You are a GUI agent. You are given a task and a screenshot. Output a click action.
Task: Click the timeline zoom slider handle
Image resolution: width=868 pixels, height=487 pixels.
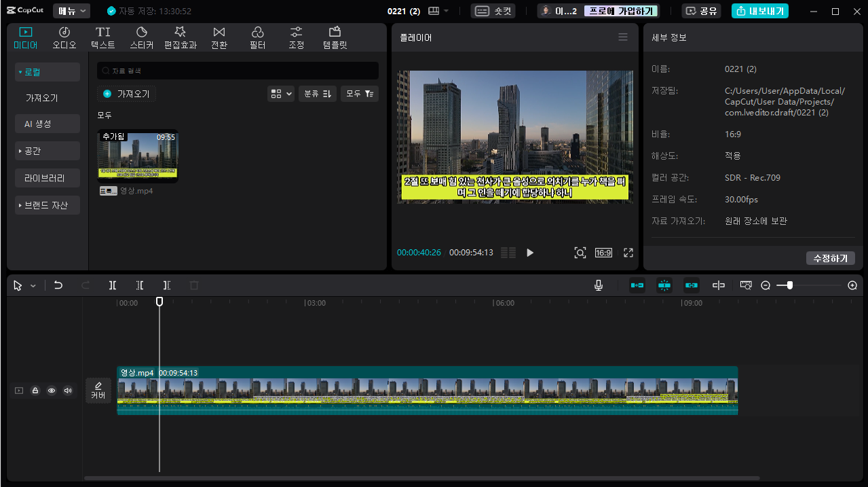point(789,286)
